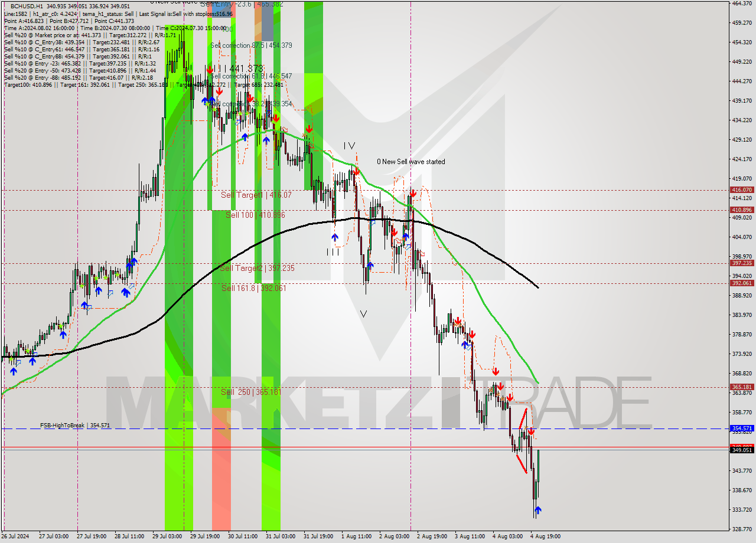756x543 pixels.
Task: Click the 449.220 price scale value
Action: point(741,61)
